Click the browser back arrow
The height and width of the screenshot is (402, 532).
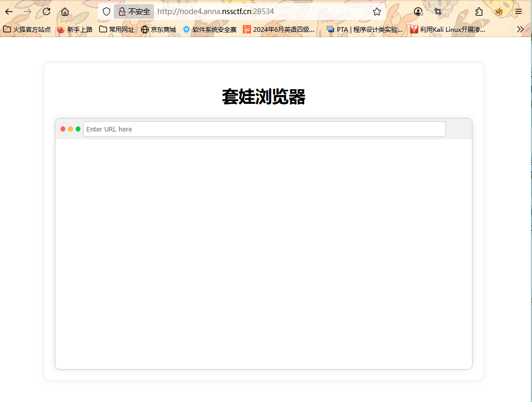point(9,11)
